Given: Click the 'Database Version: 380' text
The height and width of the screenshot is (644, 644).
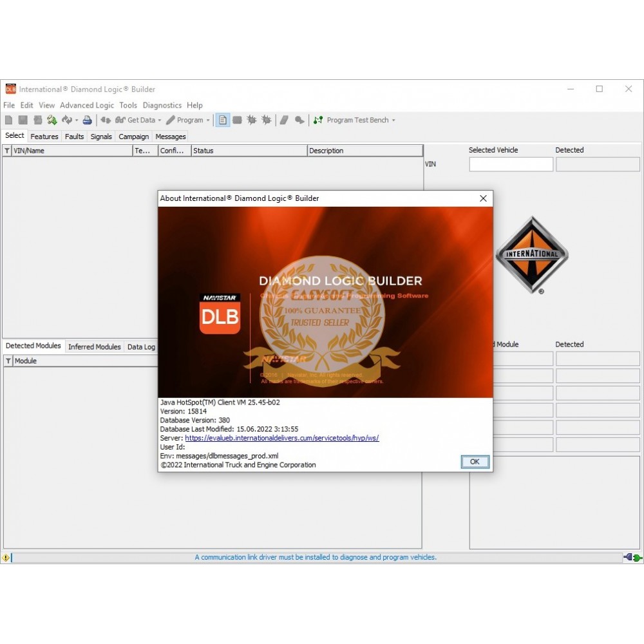Looking at the screenshot, I should (x=194, y=420).
